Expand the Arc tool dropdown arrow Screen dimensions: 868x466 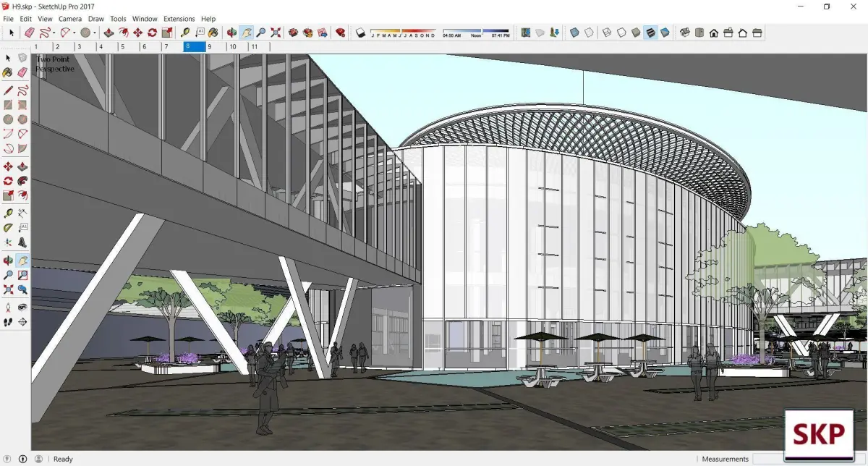(75, 33)
